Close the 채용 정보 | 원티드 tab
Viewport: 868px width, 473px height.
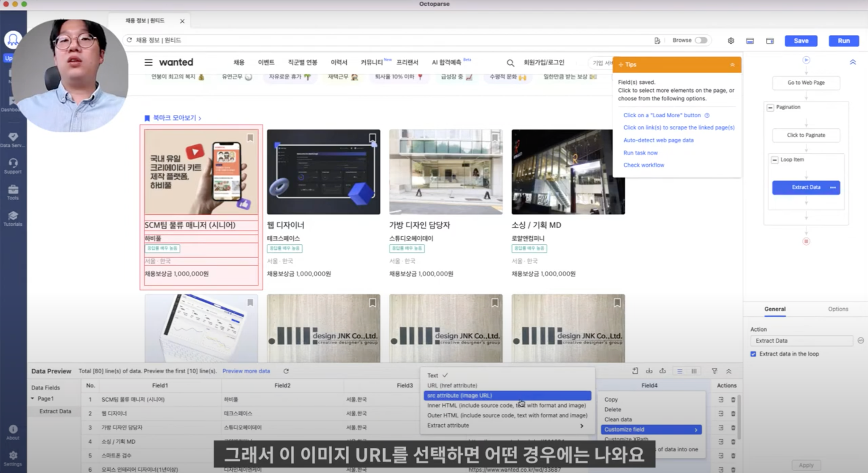pyautogui.click(x=182, y=21)
